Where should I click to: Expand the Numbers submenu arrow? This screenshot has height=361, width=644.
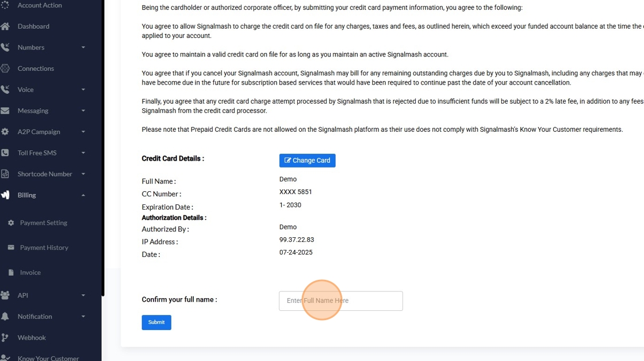point(83,47)
